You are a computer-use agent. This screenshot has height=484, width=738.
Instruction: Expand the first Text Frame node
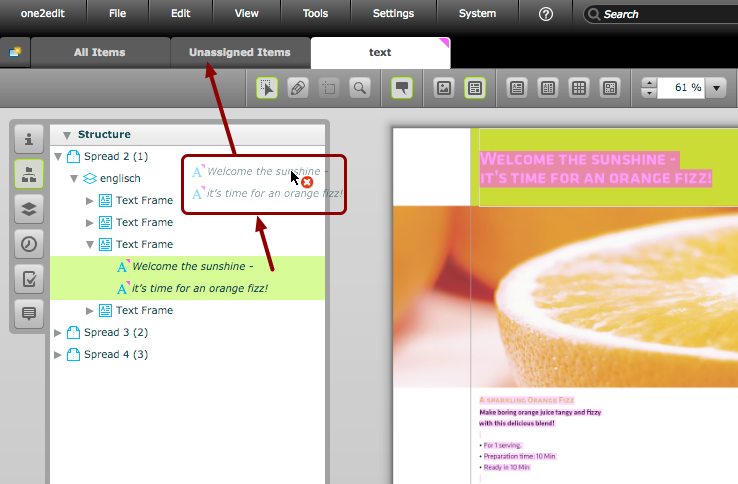[89, 201]
